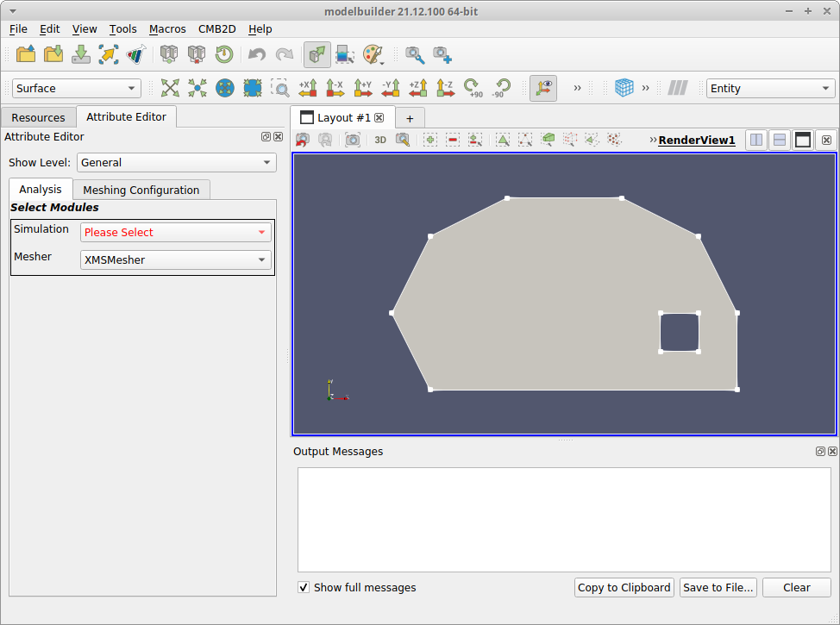The height and width of the screenshot is (625, 840).
Task: Click the Save folder icon
Action: pyautogui.click(x=53, y=54)
